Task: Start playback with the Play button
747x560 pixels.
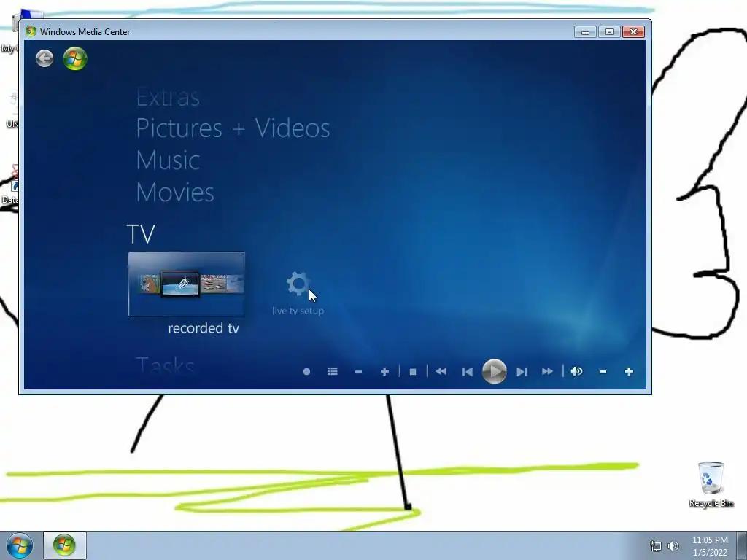Action: [x=494, y=371]
